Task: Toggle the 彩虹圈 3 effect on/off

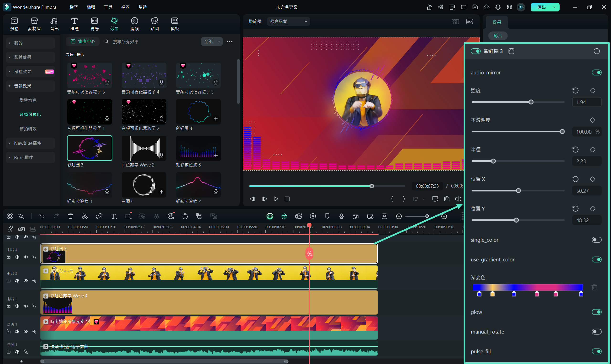Action: (475, 51)
